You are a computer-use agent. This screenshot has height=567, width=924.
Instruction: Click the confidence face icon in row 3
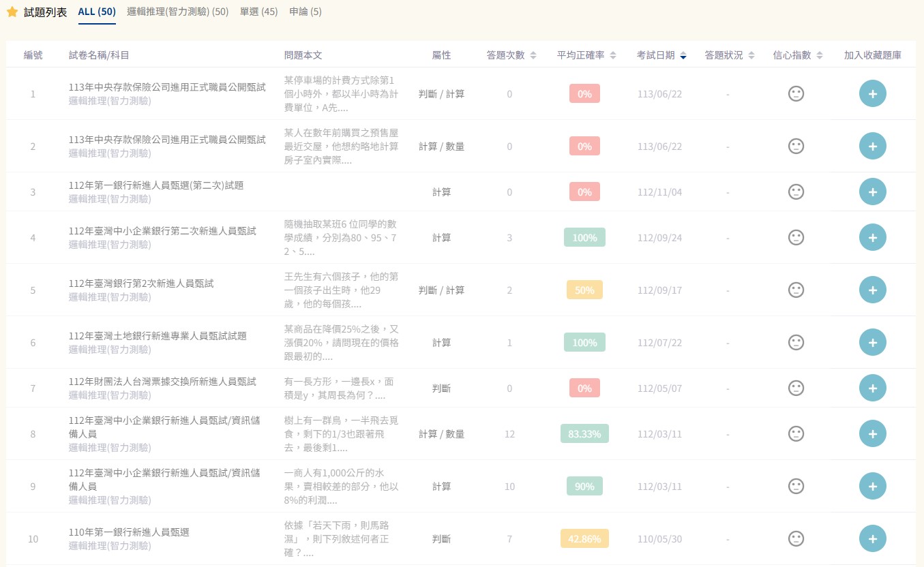click(796, 191)
